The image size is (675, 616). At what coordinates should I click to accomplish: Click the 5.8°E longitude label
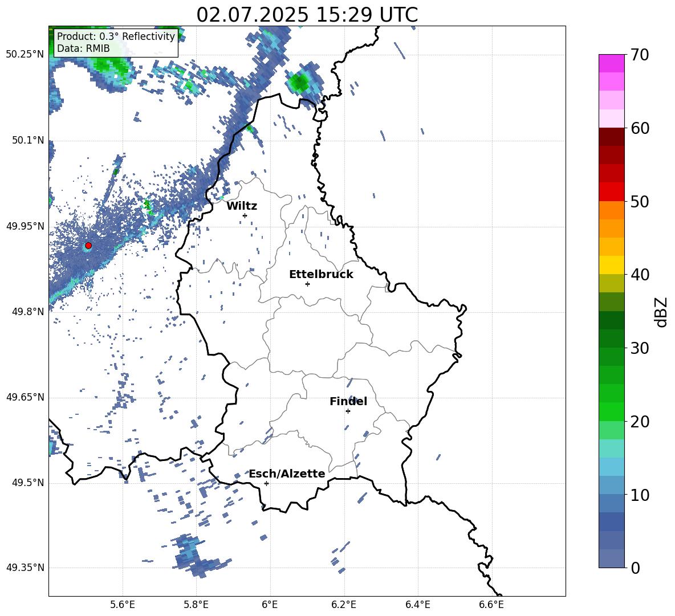(x=196, y=605)
